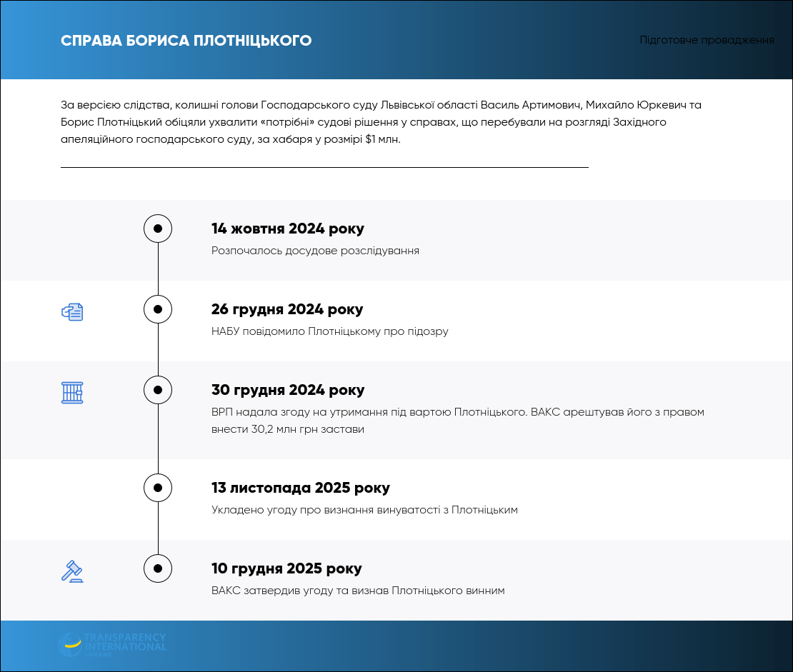Select the 14 жовтня 2024 timeline marker
This screenshot has height=672, width=793.
[158, 229]
